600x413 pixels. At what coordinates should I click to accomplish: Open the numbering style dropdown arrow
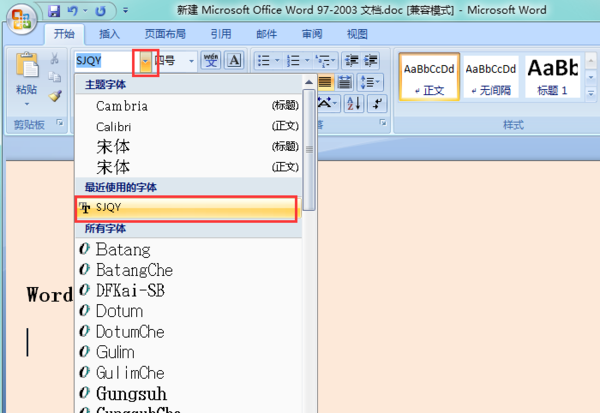tap(307, 60)
